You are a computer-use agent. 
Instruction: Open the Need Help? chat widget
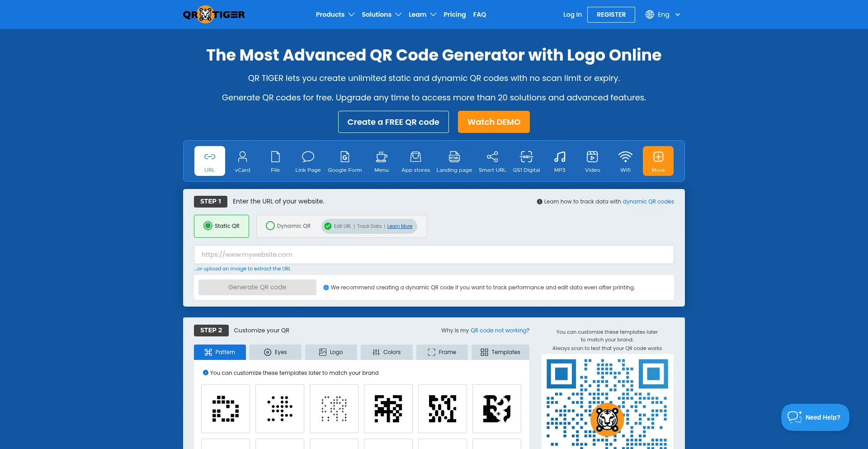click(x=815, y=417)
